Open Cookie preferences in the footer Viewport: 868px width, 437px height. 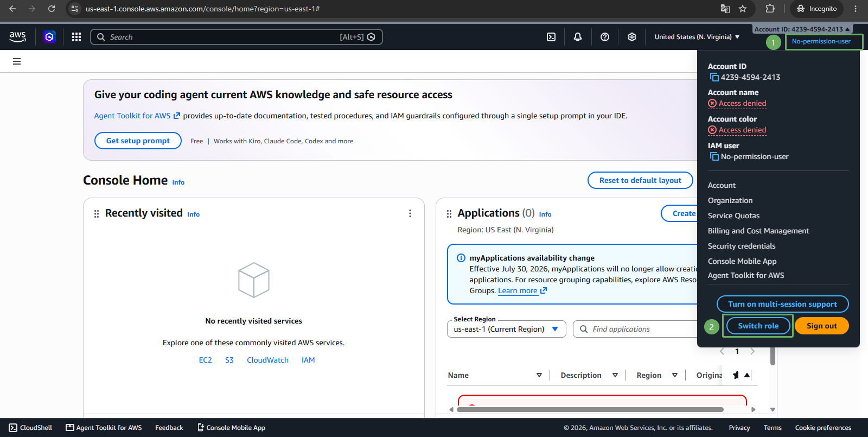click(823, 428)
